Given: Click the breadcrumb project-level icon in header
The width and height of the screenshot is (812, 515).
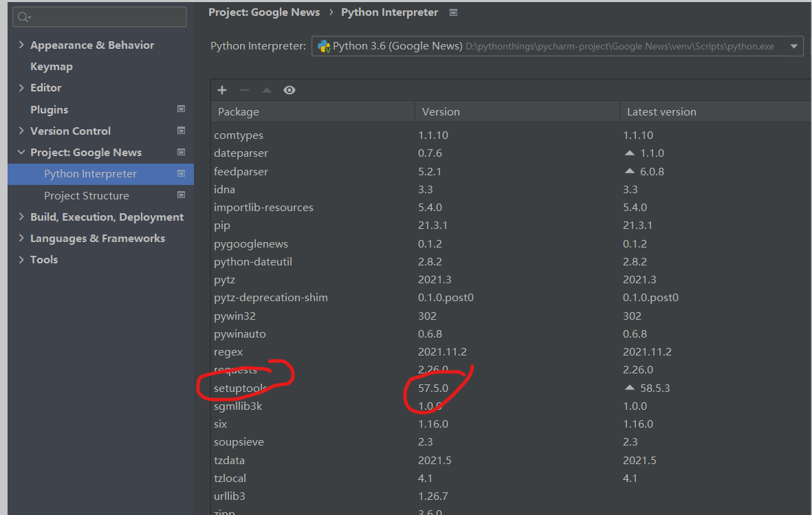Looking at the screenshot, I should 454,12.
